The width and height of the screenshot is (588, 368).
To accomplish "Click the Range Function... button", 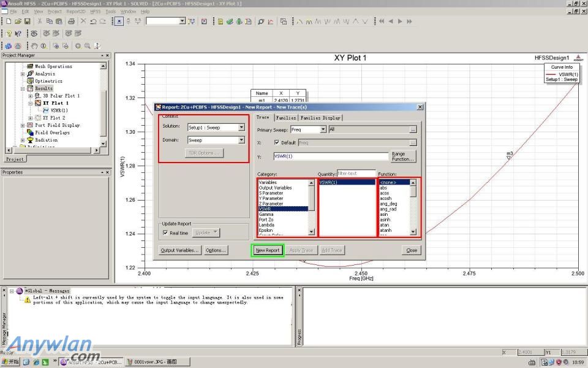I will click(x=403, y=156).
